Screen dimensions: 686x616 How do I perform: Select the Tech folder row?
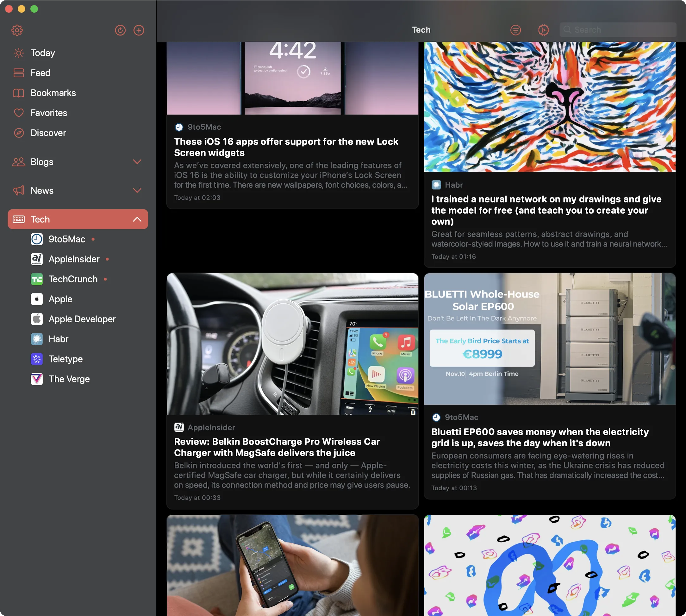[x=78, y=219]
